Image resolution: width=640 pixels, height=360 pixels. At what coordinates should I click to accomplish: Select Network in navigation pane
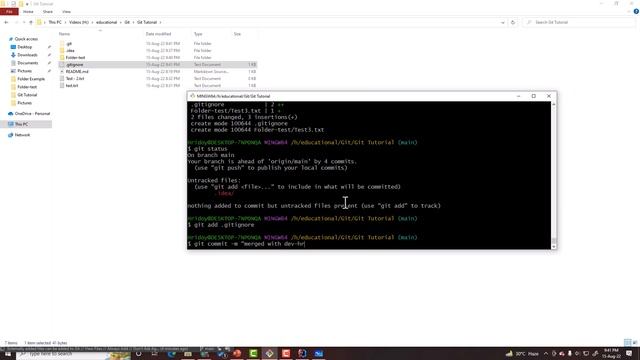[22, 135]
